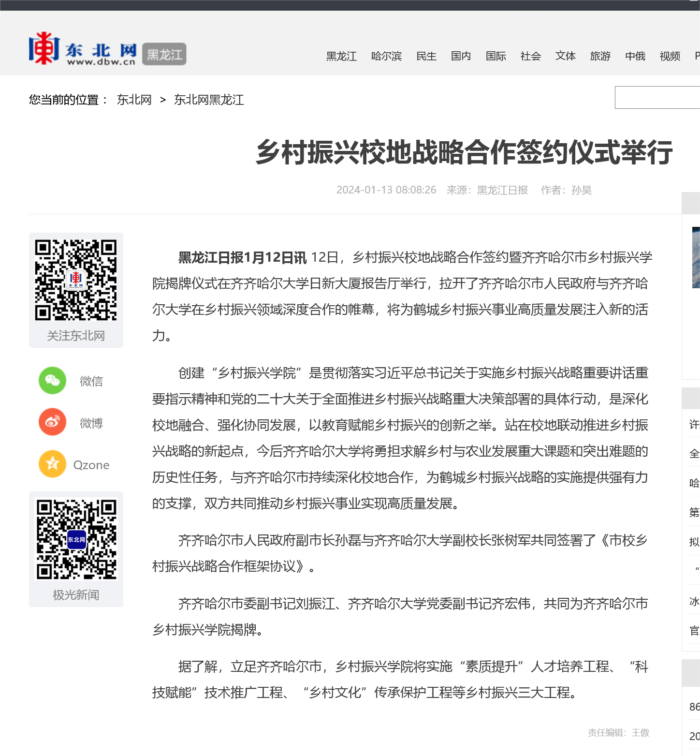700x756 pixels.
Task: Click the red Weibo share icon
Action: tap(52, 422)
